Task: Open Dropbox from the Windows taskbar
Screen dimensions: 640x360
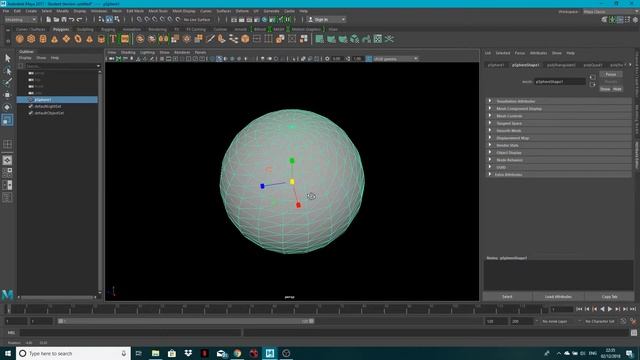Action: pyautogui.click(x=188, y=353)
